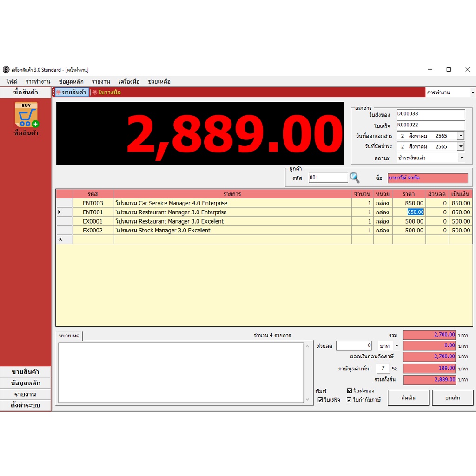This screenshot has width=476, height=476.
Task: Toggle the ใบส่งของ print checkbox
Action: (x=350, y=390)
